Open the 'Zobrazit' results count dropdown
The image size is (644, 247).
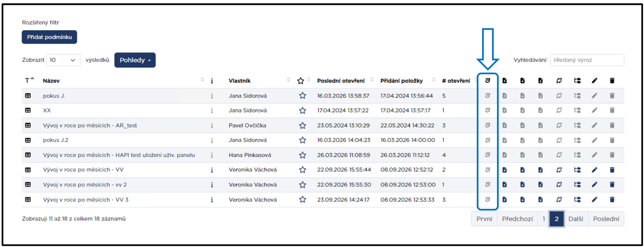(63, 60)
